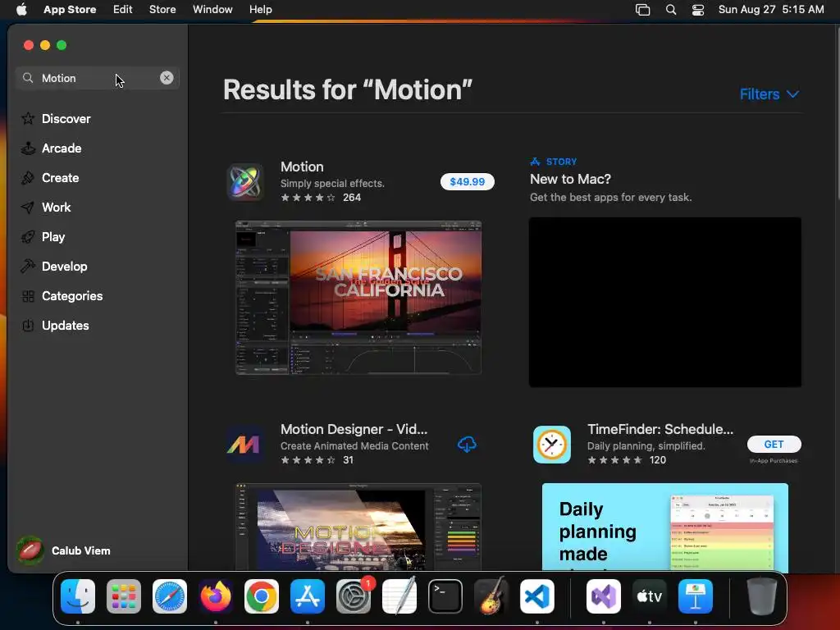The height and width of the screenshot is (630, 840).
Task: Open the Motion app icon
Action: (244, 181)
